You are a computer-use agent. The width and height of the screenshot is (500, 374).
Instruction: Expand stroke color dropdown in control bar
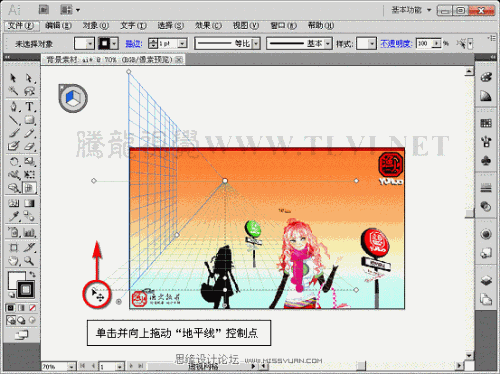pyautogui.click(x=114, y=44)
